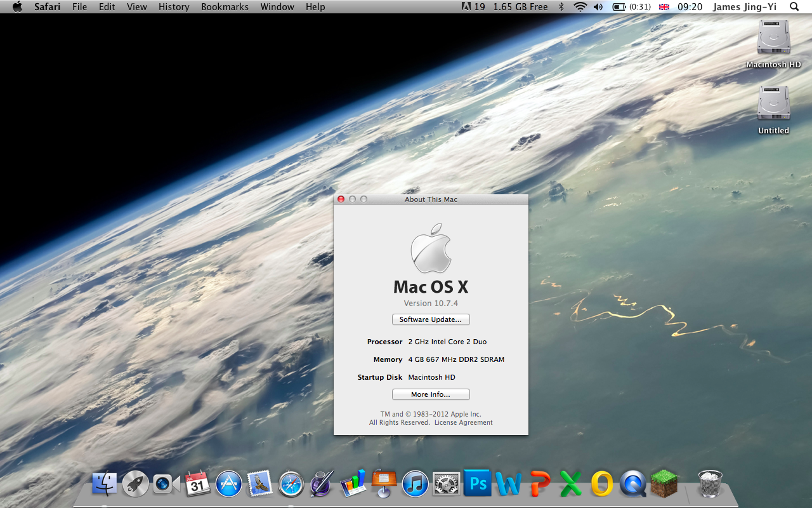812x508 pixels.
Task: Open the History menu
Action: click(x=174, y=7)
